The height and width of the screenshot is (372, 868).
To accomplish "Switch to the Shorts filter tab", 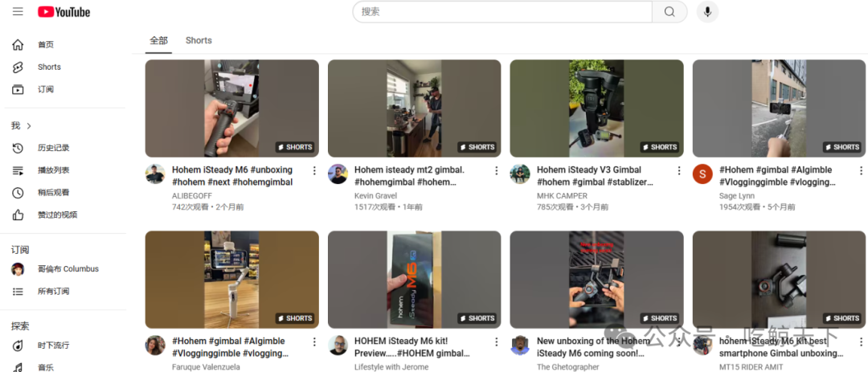I will 199,40.
